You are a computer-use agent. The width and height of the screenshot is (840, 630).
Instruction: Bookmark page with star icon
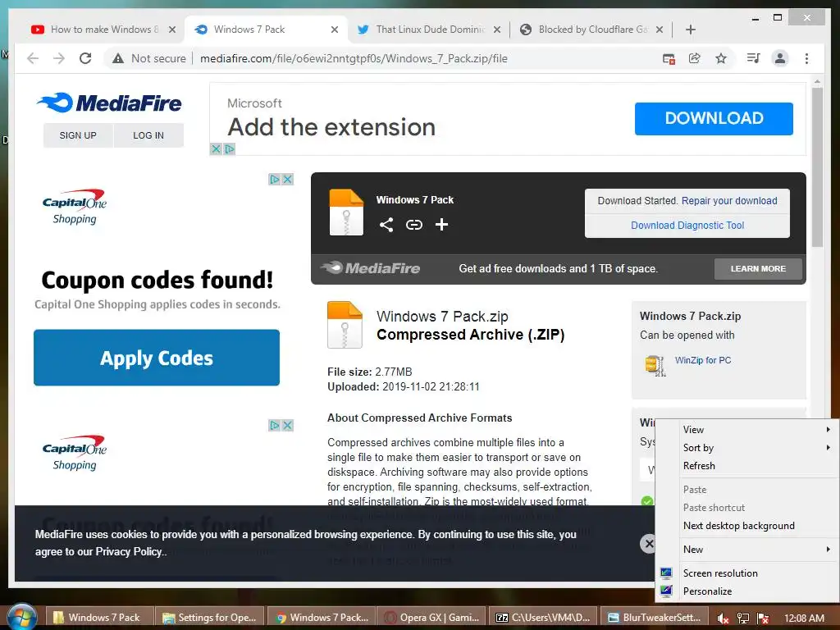pyautogui.click(x=721, y=58)
